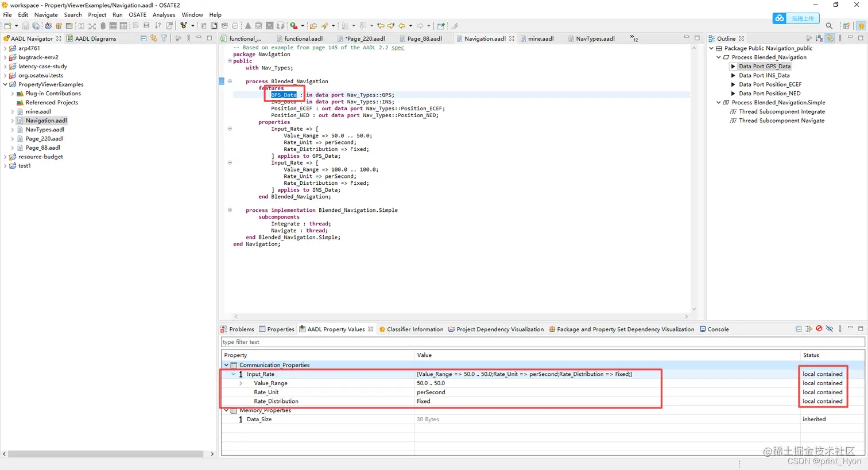Expand the bugtrack-emv2 project
Viewport: 868px width, 470px height.
click(x=5, y=57)
